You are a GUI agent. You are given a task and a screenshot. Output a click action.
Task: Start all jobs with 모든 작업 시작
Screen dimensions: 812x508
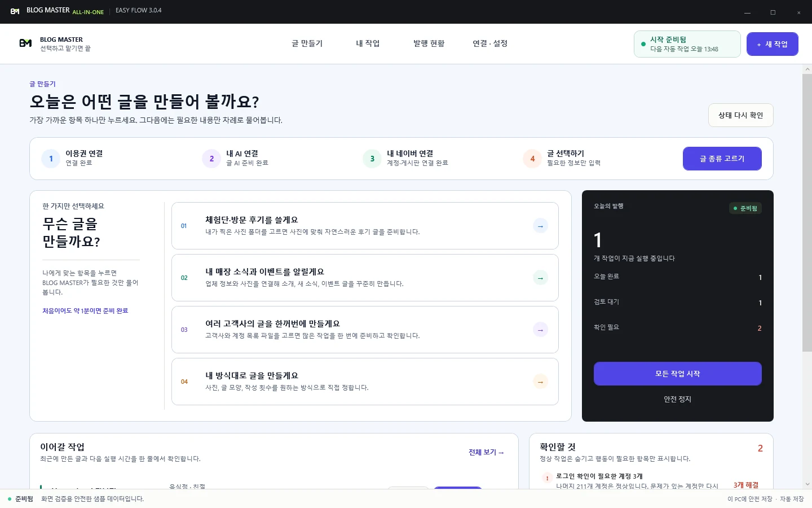678,374
